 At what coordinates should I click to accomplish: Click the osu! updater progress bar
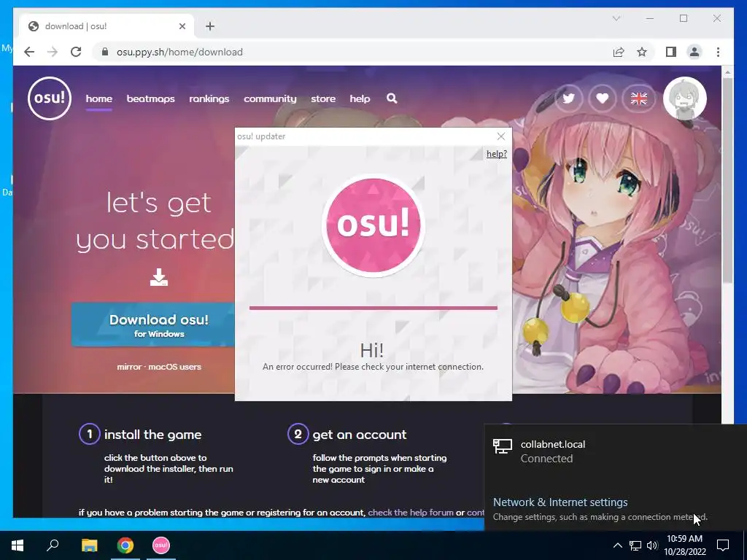click(x=373, y=308)
